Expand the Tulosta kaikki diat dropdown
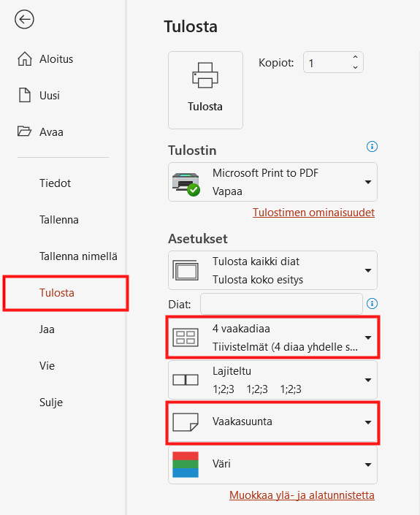 point(272,270)
